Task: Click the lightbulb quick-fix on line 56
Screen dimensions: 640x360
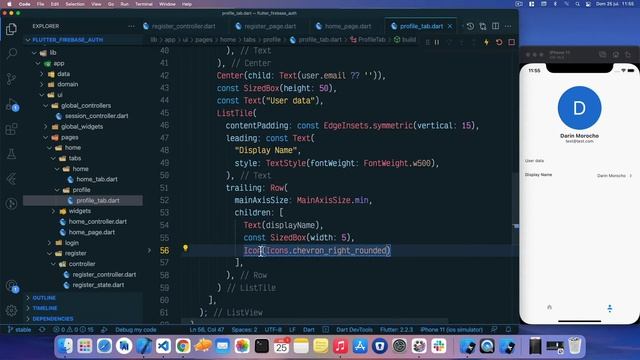Action: click(185, 248)
